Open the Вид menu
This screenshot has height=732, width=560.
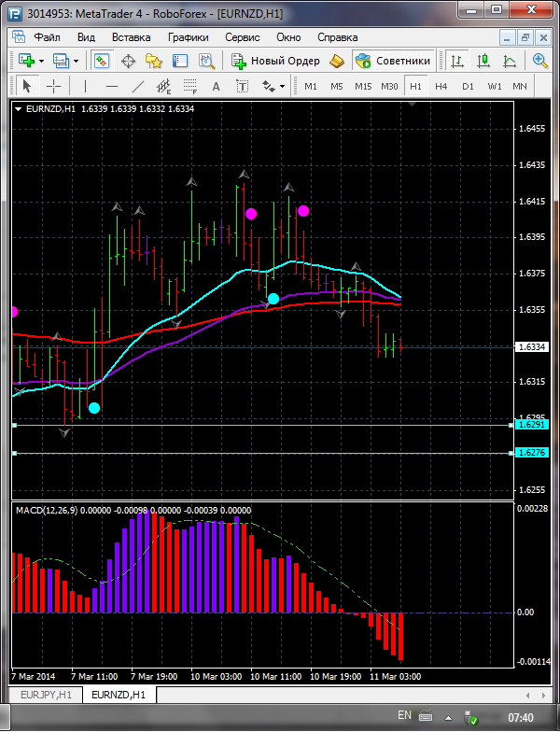[86, 37]
